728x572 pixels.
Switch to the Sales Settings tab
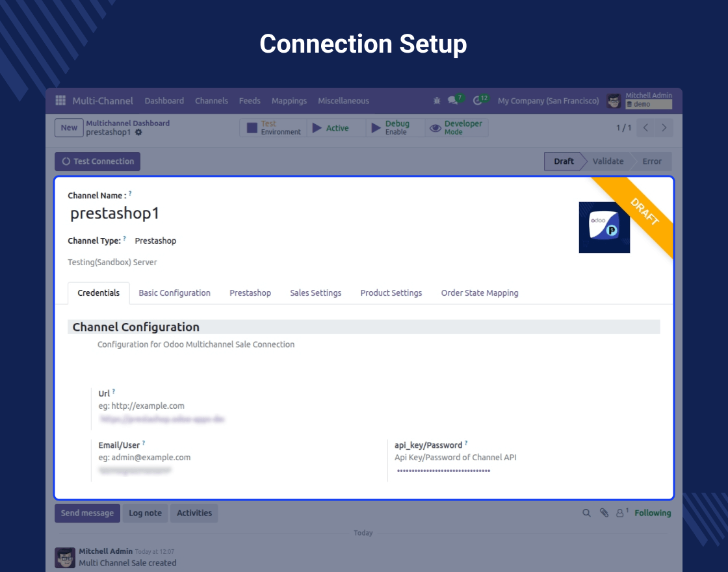pyautogui.click(x=316, y=293)
